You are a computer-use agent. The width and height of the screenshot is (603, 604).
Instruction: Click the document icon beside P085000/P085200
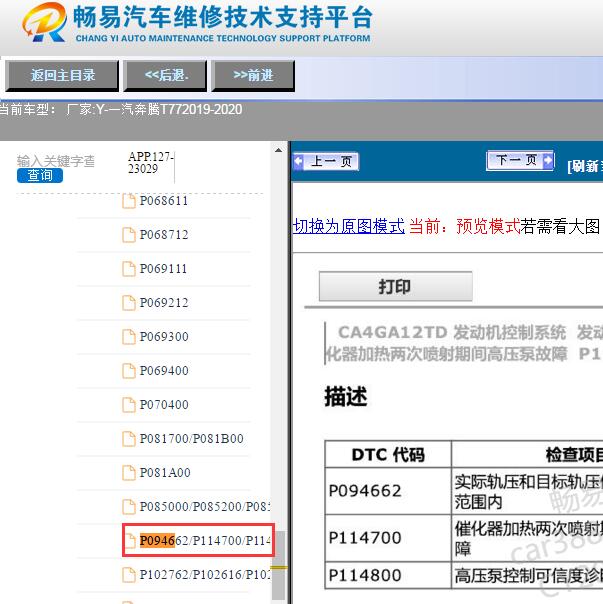point(129,506)
